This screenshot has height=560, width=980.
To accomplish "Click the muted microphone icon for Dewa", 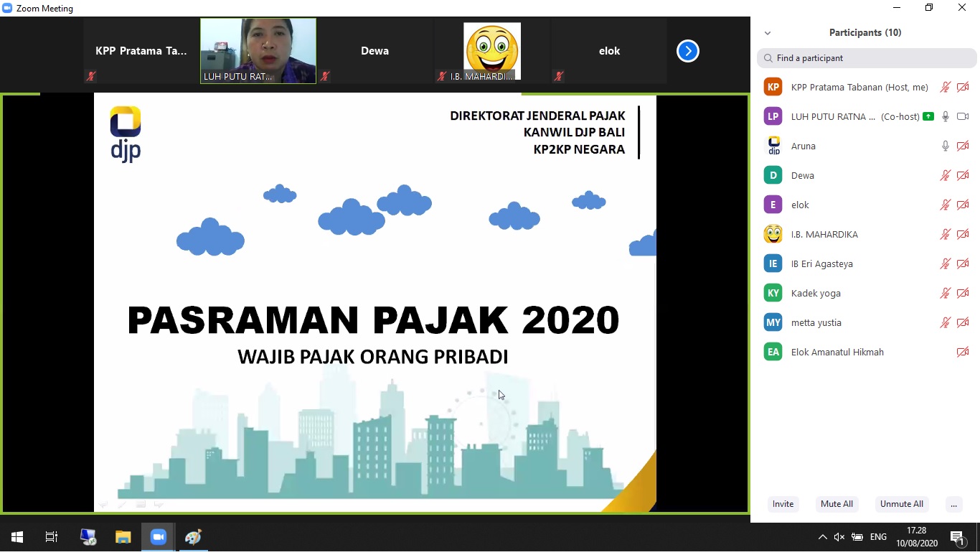I will point(946,175).
